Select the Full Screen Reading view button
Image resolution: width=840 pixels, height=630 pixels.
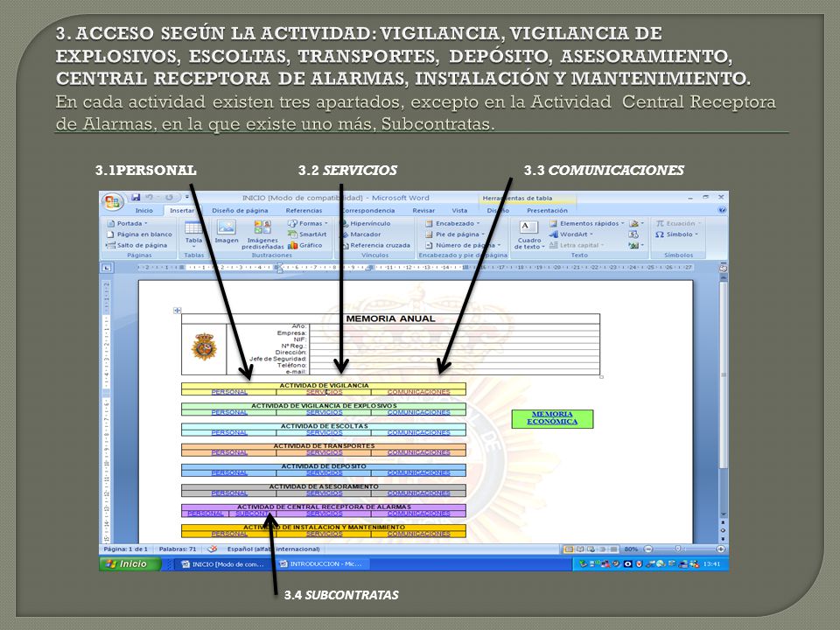tap(580, 549)
